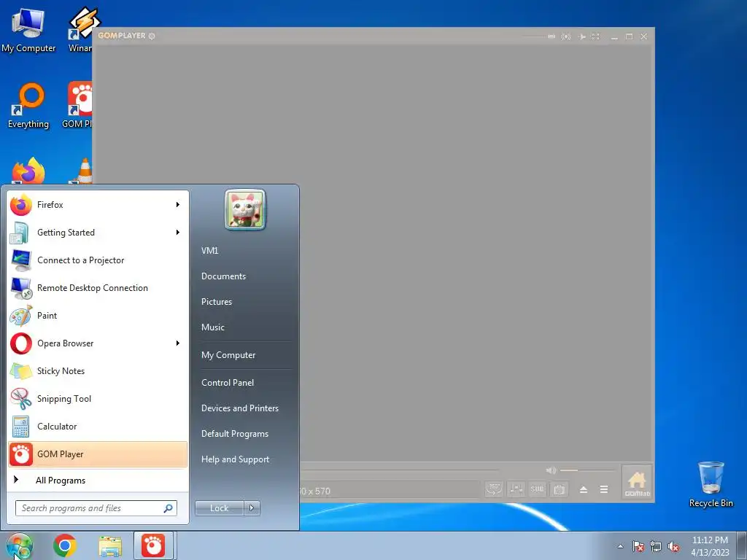Focus the Search programs and files field

point(96,508)
